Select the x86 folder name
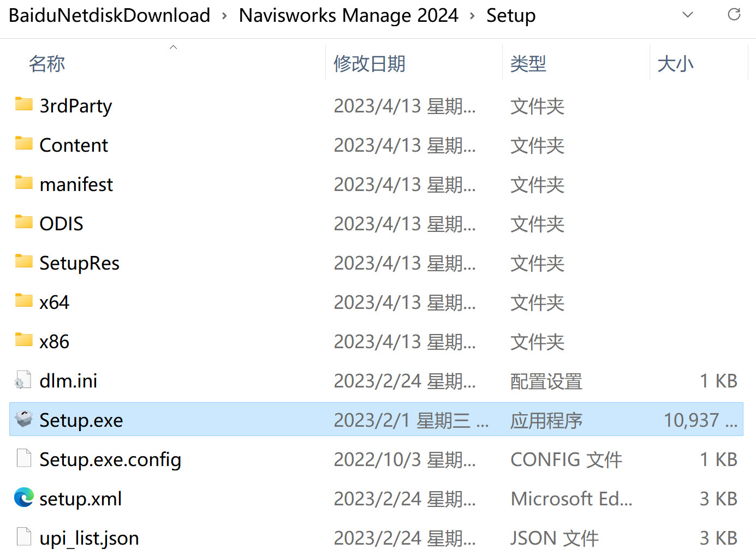Screen dimensions: 756x555 pyautogui.click(x=55, y=342)
